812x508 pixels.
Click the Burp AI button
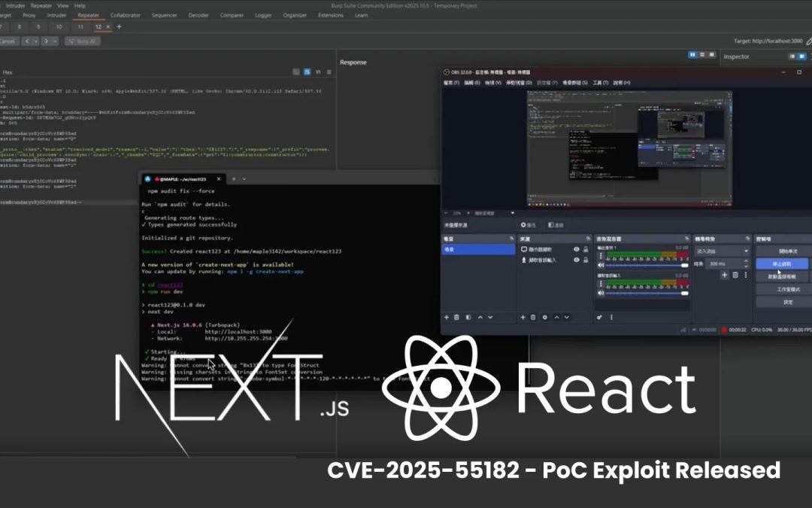coord(85,41)
